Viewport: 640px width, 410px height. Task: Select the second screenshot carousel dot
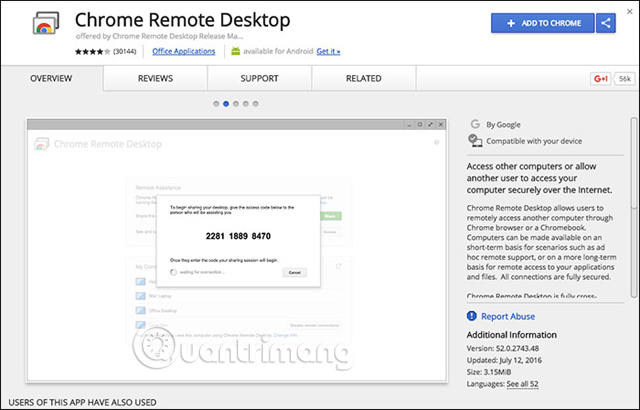(226, 104)
